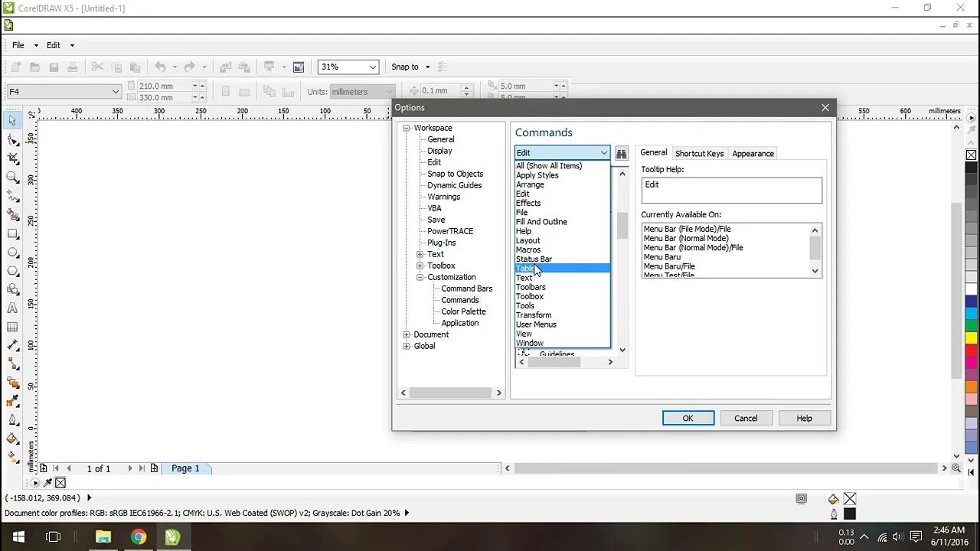Viewport: 980px width, 551px height.
Task: Click the Undo arrow icon
Action: (160, 67)
